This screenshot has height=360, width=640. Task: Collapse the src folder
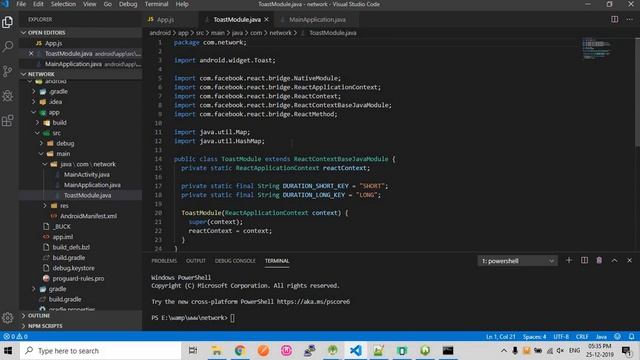pyautogui.click(x=38, y=133)
